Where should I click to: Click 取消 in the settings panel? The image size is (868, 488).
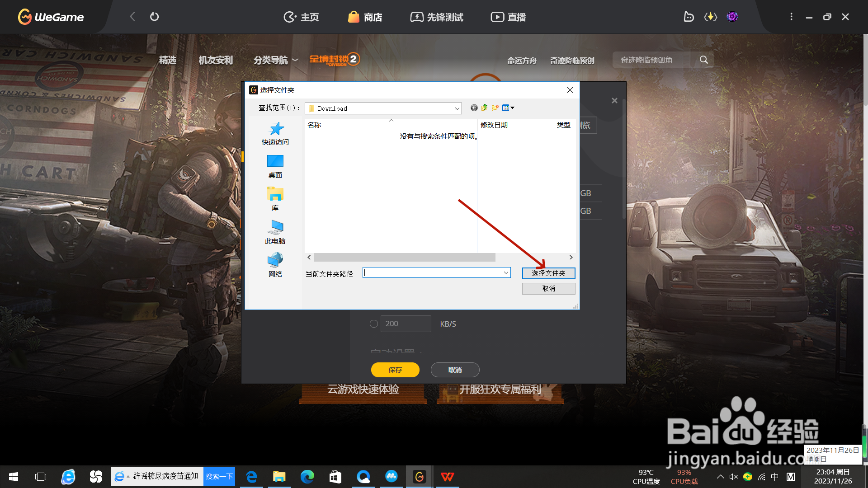(455, 370)
